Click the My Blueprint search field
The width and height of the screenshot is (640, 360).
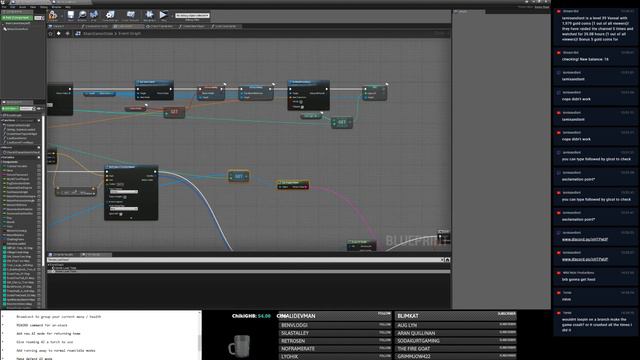(x=27, y=109)
